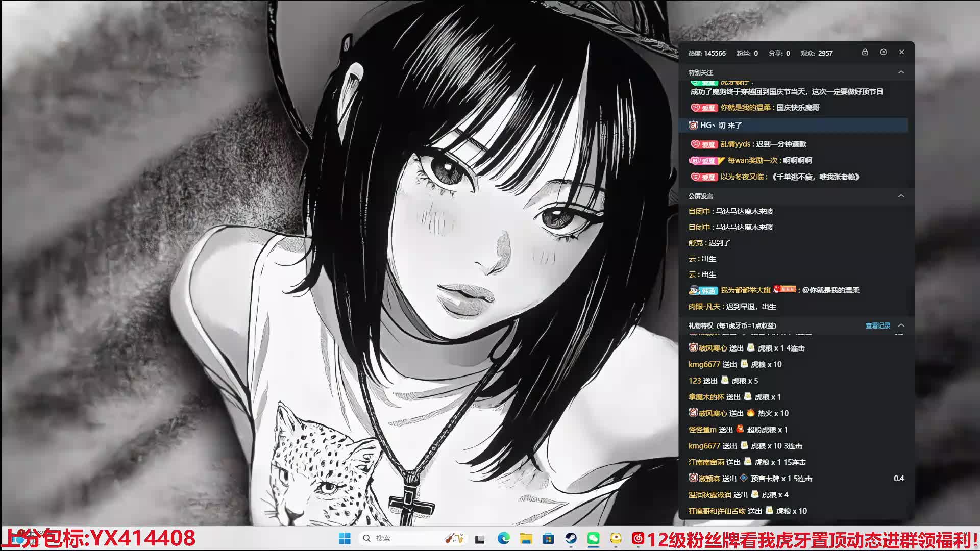This screenshot has width=980, height=551.
Task: Open Task View from taskbar
Action: tap(480, 539)
